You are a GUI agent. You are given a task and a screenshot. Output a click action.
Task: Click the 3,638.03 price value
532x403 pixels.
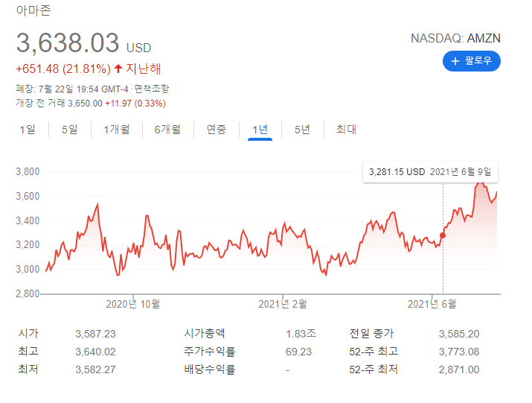point(68,42)
